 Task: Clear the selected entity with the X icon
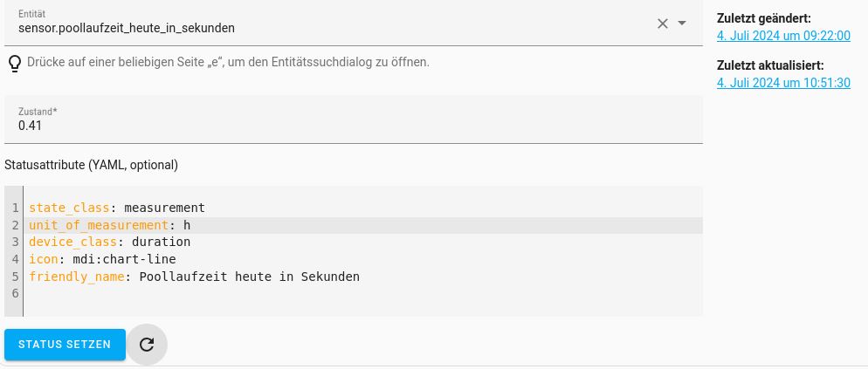point(662,24)
